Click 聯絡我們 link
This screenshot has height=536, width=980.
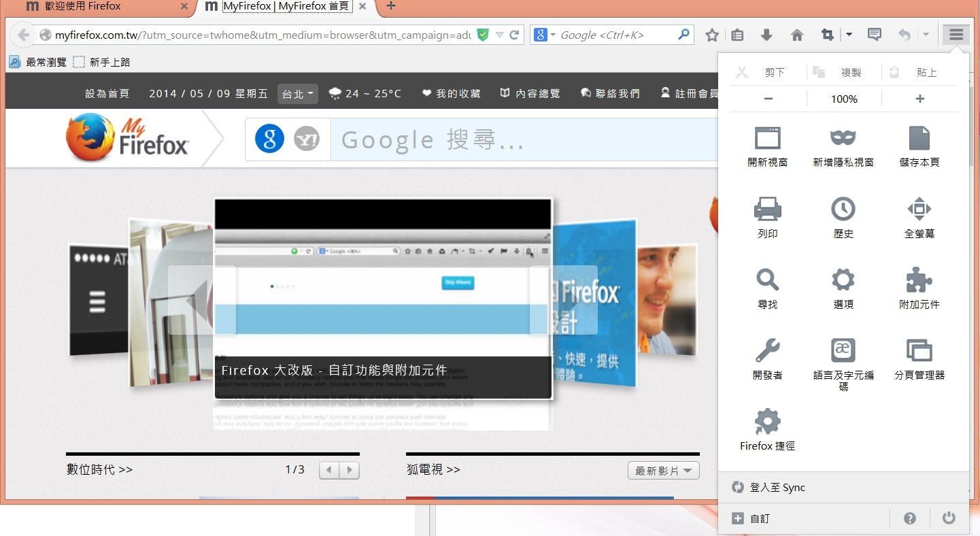(x=610, y=93)
